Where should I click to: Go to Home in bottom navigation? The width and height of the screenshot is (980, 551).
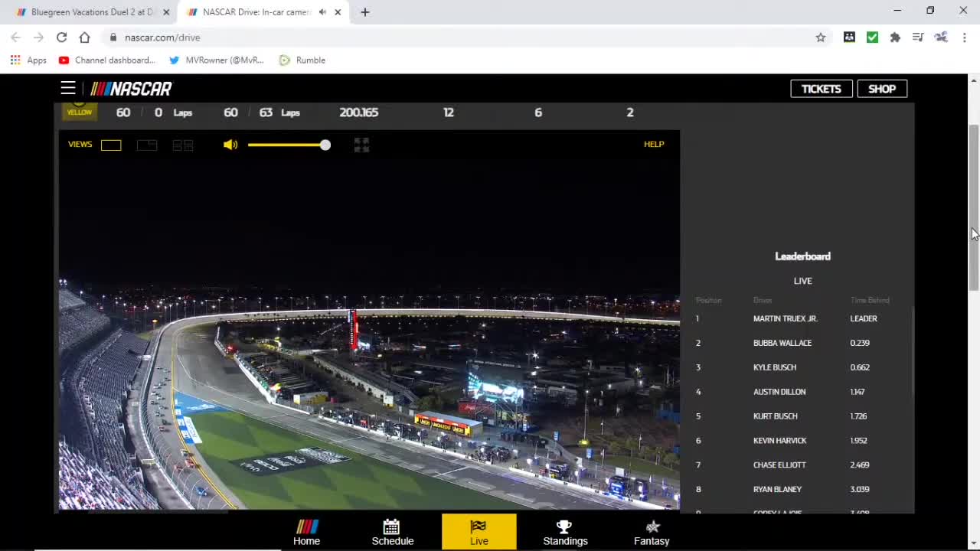click(x=307, y=533)
